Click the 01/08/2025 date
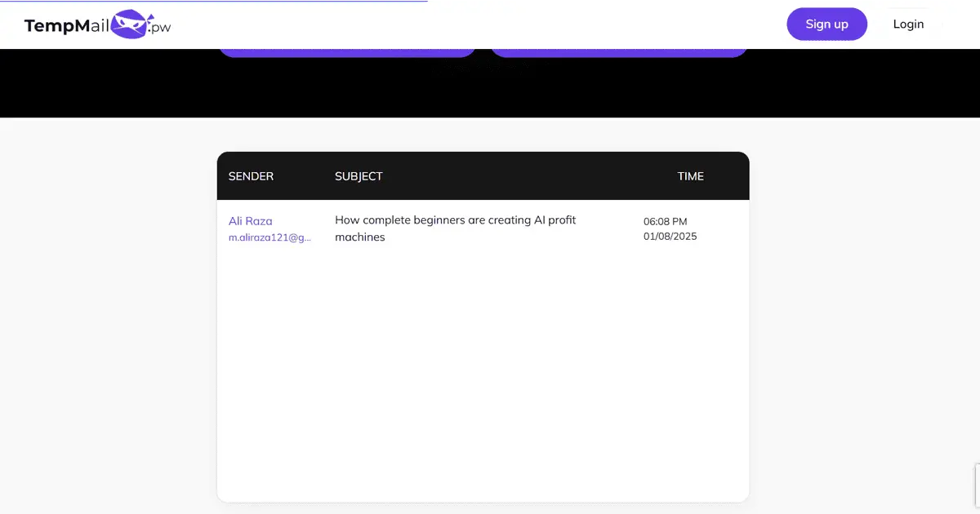 coord(670,237)
